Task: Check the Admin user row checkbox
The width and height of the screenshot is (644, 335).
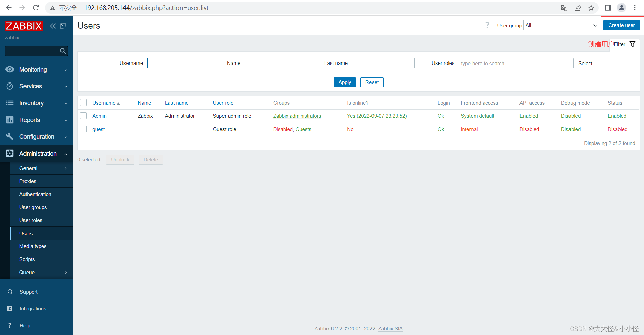Action: point(84,116)
